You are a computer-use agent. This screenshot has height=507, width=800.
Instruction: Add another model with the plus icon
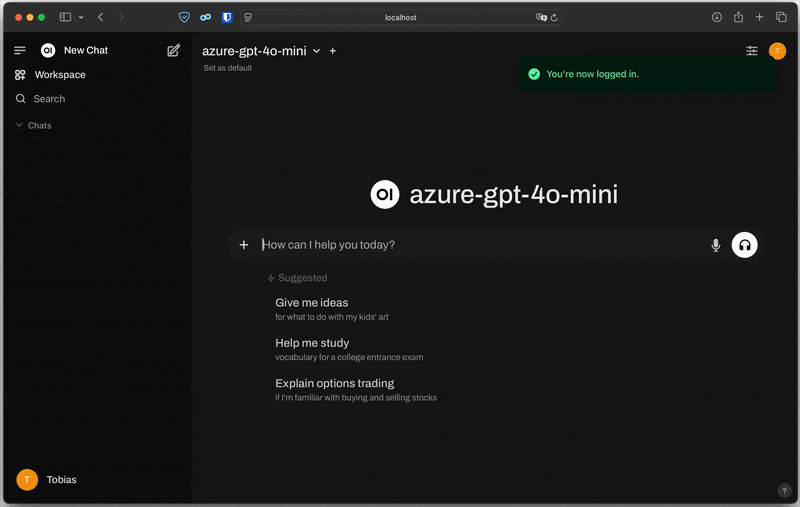(333, 51)
